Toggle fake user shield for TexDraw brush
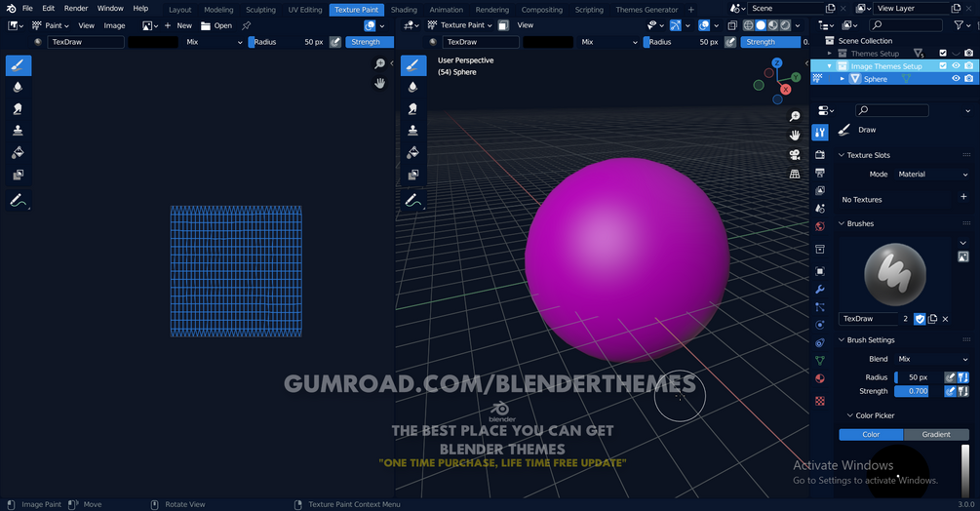Screen dimensions: 980x511 pyautogui.click(x=920, y=319)
